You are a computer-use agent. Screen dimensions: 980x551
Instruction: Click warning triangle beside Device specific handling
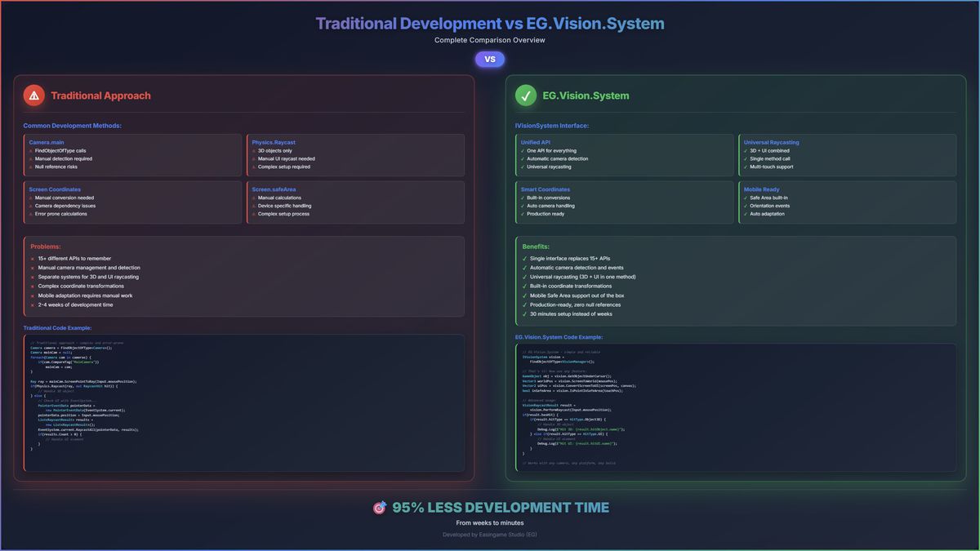tap(254, 206)
